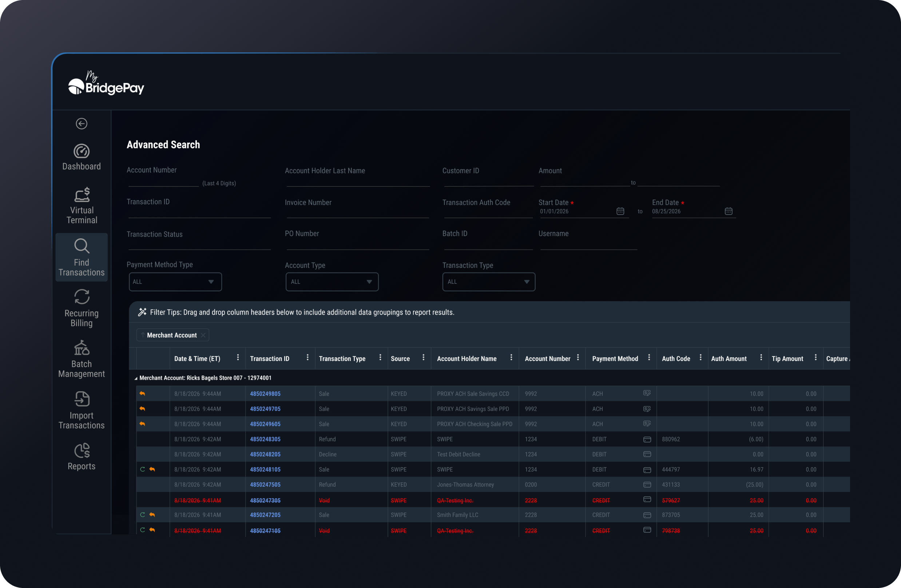
Task: Click refund arrow for transaction 4850249805
Action: pos(142,394)
